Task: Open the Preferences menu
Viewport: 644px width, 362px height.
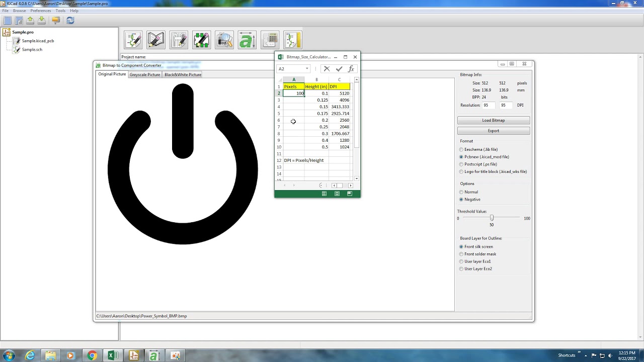Action: click(x=41, y=11)
